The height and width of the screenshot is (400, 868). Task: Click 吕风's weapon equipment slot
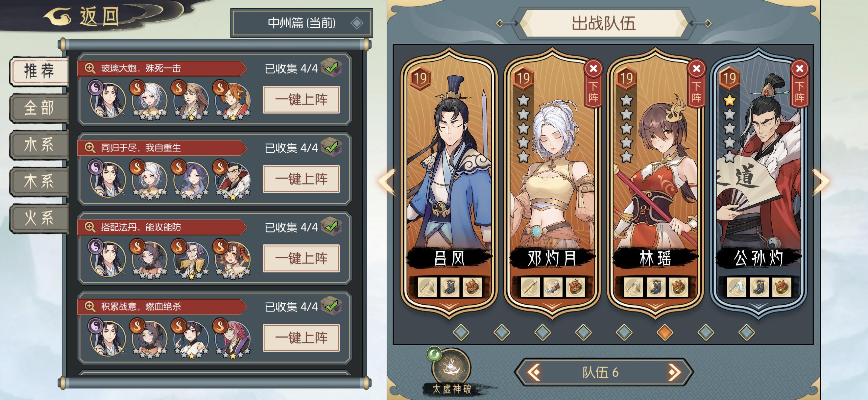pos(427,287)
